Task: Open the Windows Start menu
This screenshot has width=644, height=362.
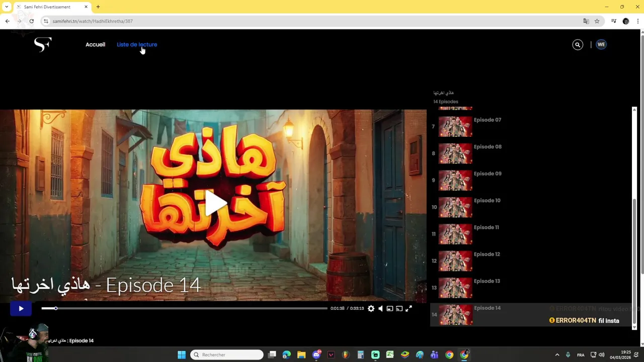Action: 182,355
